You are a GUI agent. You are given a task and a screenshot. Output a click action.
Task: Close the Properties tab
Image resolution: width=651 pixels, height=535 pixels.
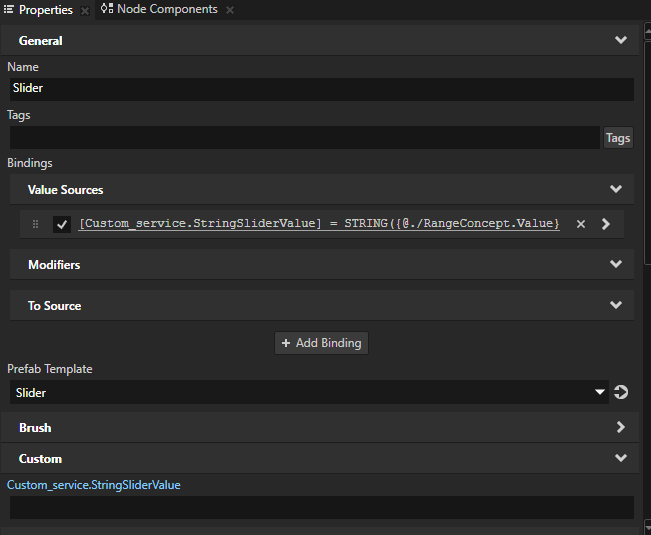(85, 11)
